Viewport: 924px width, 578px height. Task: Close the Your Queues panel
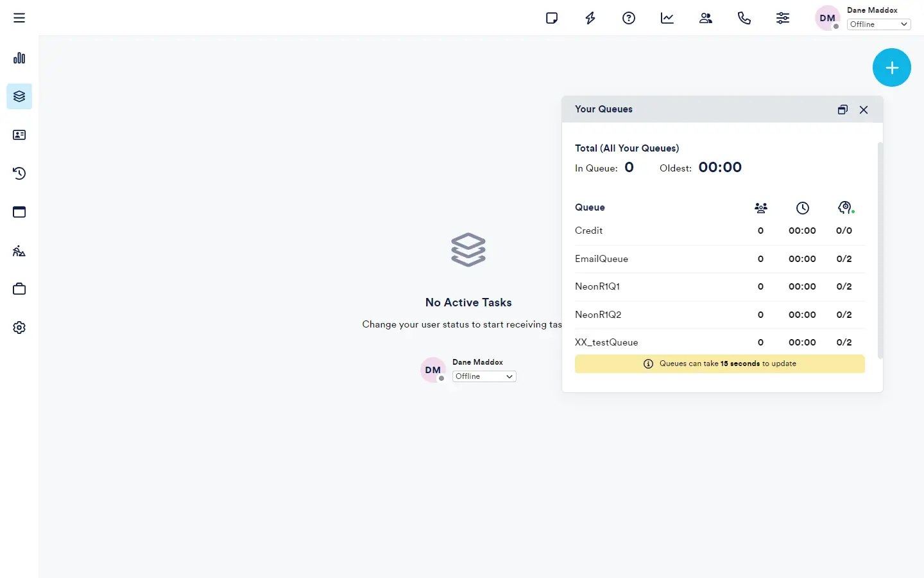click(x=864, y=110)
